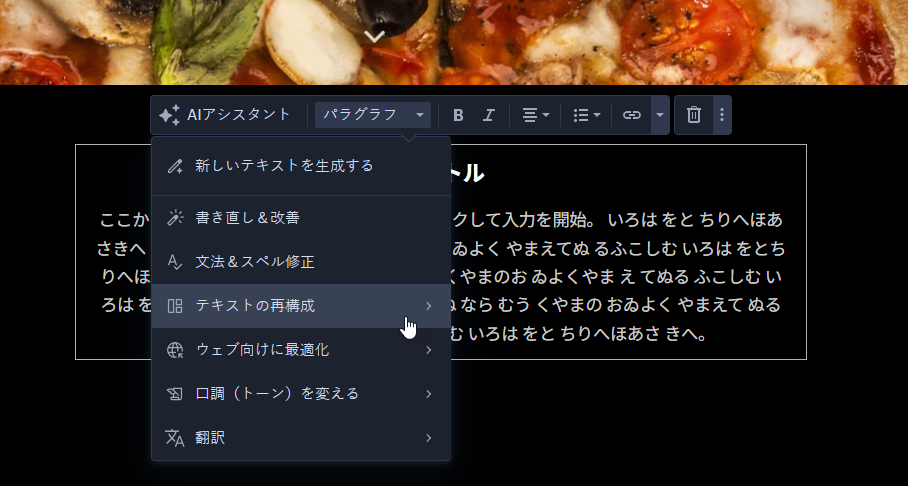Click the AI sparkle icon in toolbar
908x486 pixels.
[x=169, y=115]
